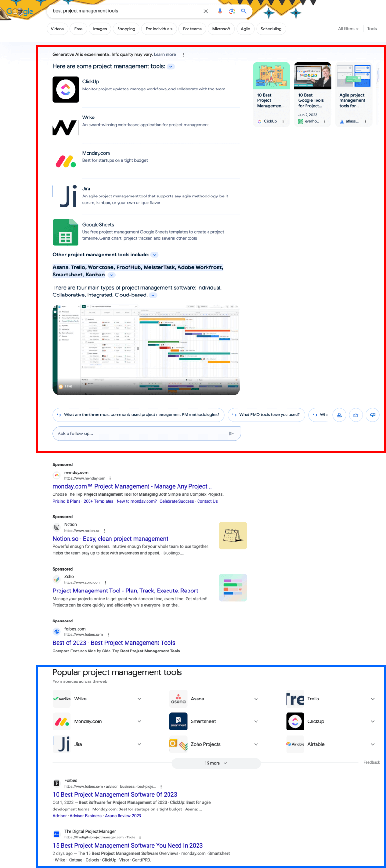Open '15 Best Project Management Software You Need In 2023'
Image resolution: width=386 pixels, height=868 pixels.
[128, 846]
